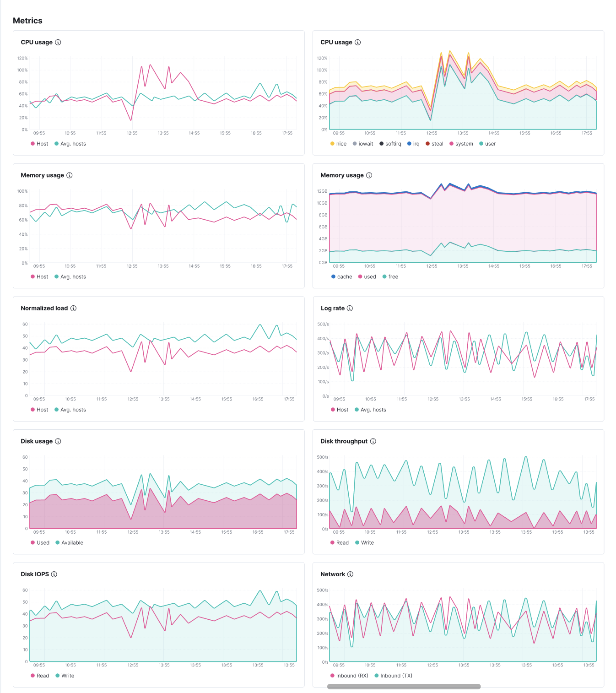Click the horizontal scrollbar at the bottom
The height and width of the screenshot is (693, 616).
tap(403, 686)
